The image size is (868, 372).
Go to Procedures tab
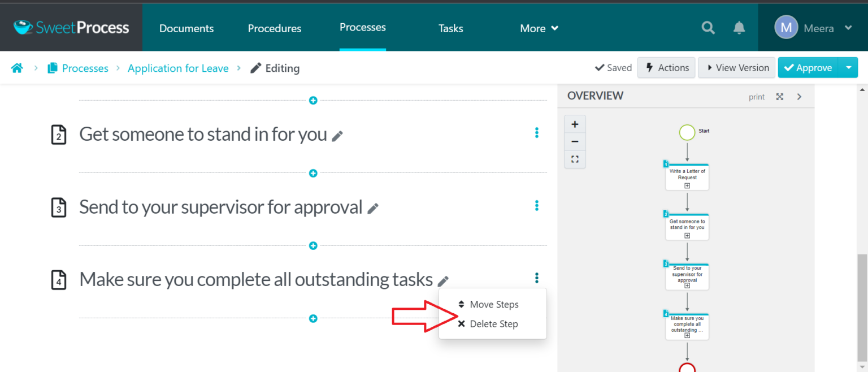275,28
